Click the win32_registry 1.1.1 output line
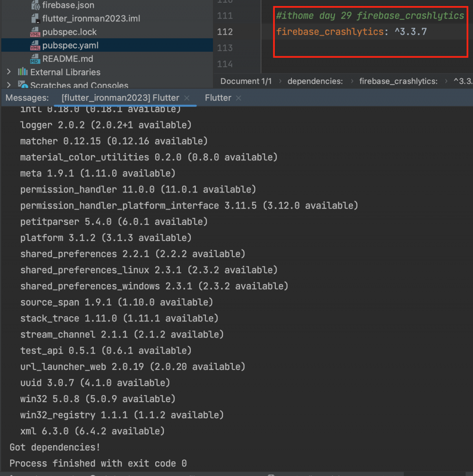 click(122, 415)
